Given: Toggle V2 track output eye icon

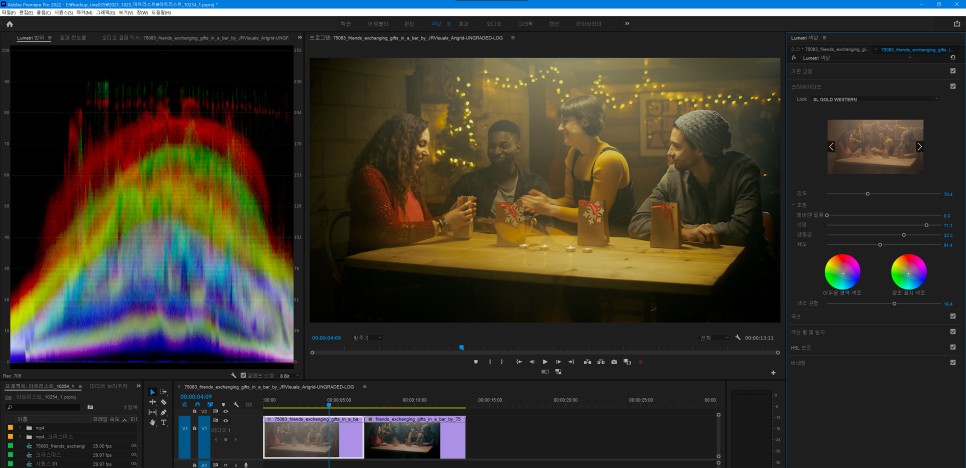Looking at the screenshot, I should 225,411.
